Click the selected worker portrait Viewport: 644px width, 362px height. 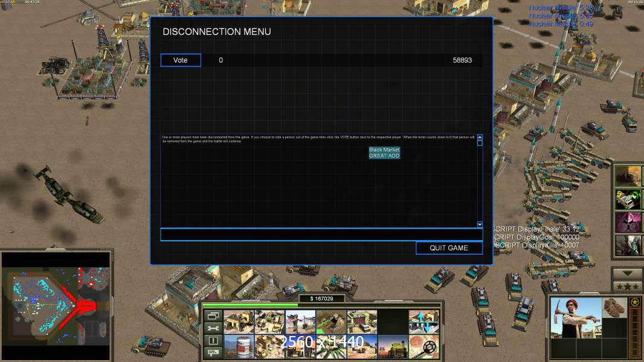click(x=575, y=318)
